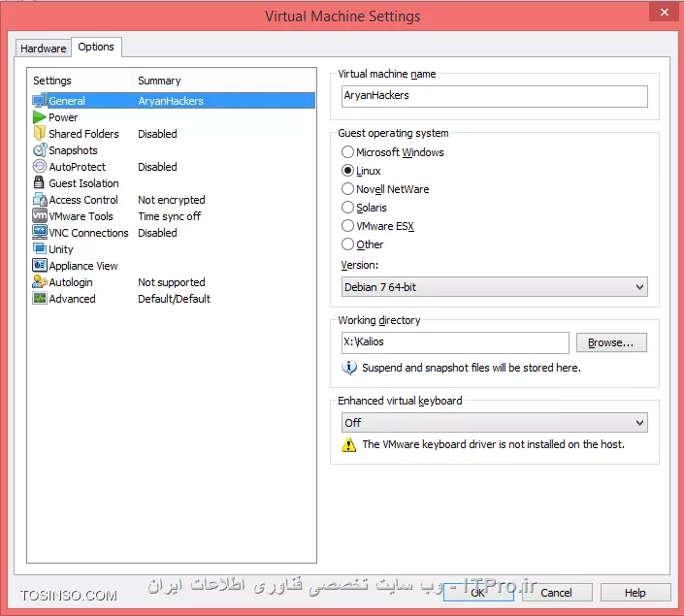Switch to the Hardware tab
Viewport: 684px width, 616px height.
pyautogui.click(x=44, y=48)
